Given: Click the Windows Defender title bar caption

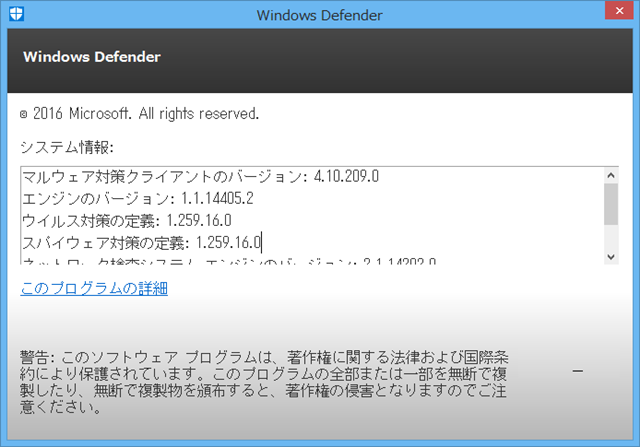Looking at the screenshot, I should coord(320,15).
